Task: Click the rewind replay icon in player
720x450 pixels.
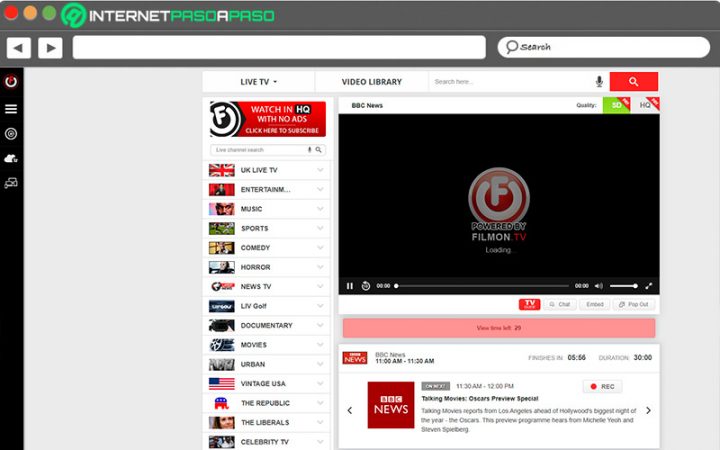Action: click(x=366, y=286)
